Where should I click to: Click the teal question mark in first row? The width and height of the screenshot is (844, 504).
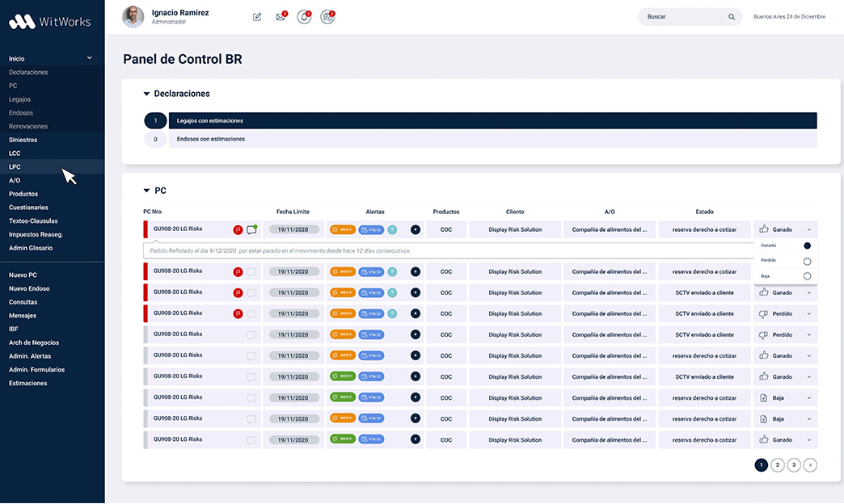click(392, 229)
